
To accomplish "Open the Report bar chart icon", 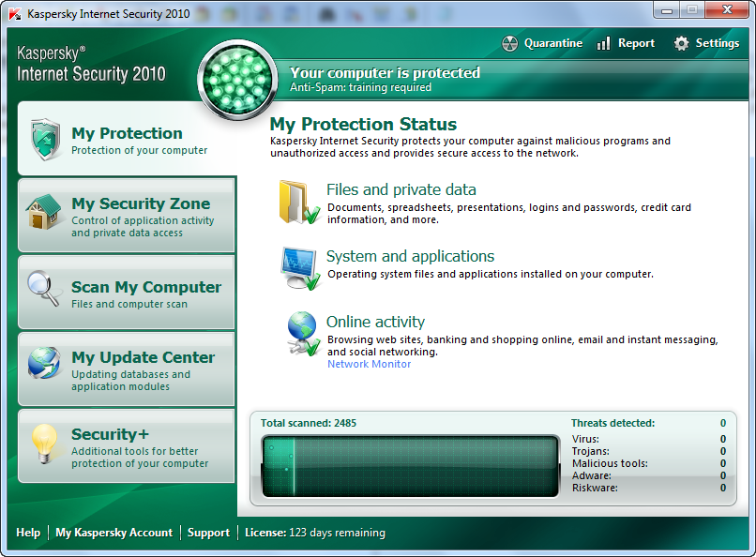I will (604, 43).
